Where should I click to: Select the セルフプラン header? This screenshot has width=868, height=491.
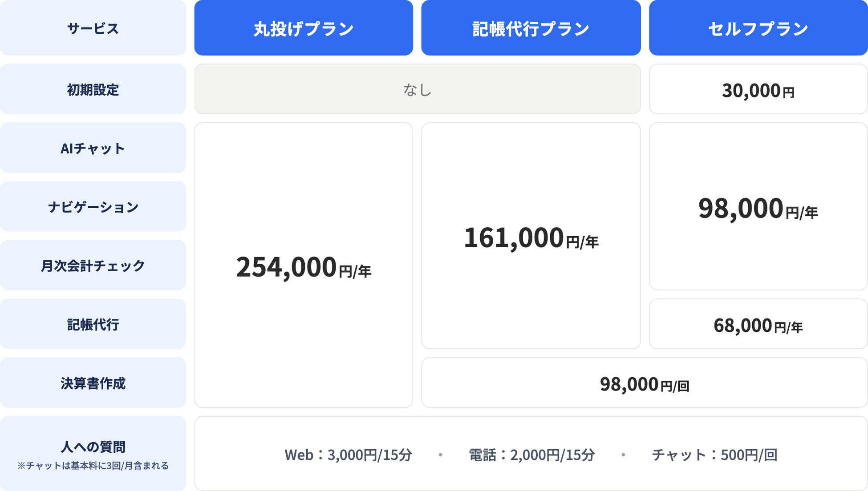pyautogui.click(x=758, y=28)
